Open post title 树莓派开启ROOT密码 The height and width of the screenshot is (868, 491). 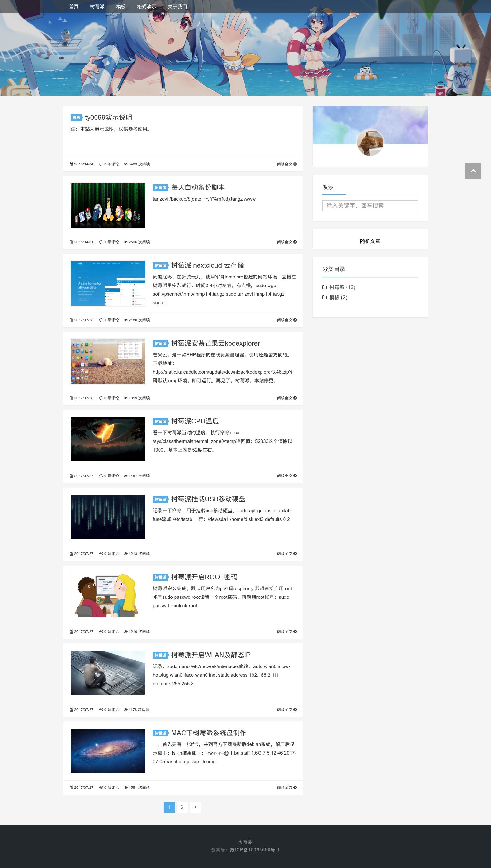coord(204,577)
